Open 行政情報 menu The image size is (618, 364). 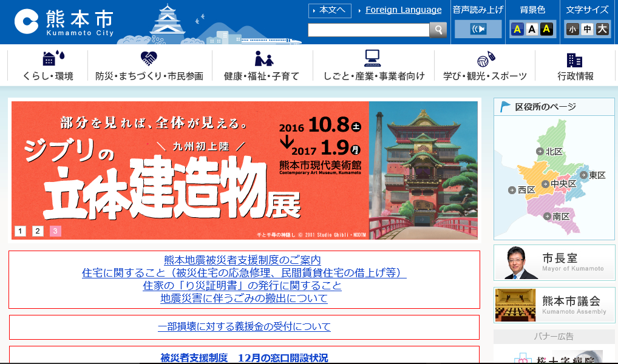coord(576,66)
